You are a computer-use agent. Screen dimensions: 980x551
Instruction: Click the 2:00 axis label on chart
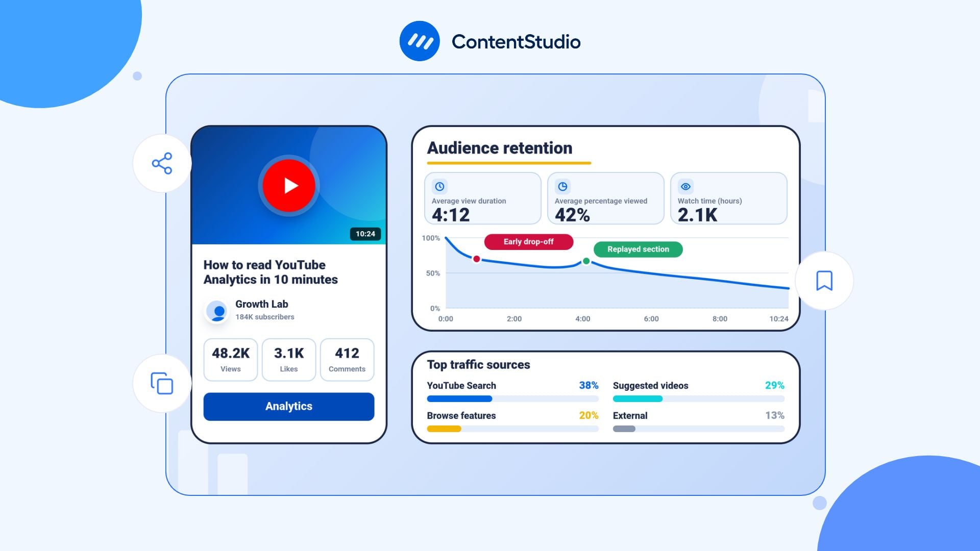pyautogui.click(x=514, y=319)
